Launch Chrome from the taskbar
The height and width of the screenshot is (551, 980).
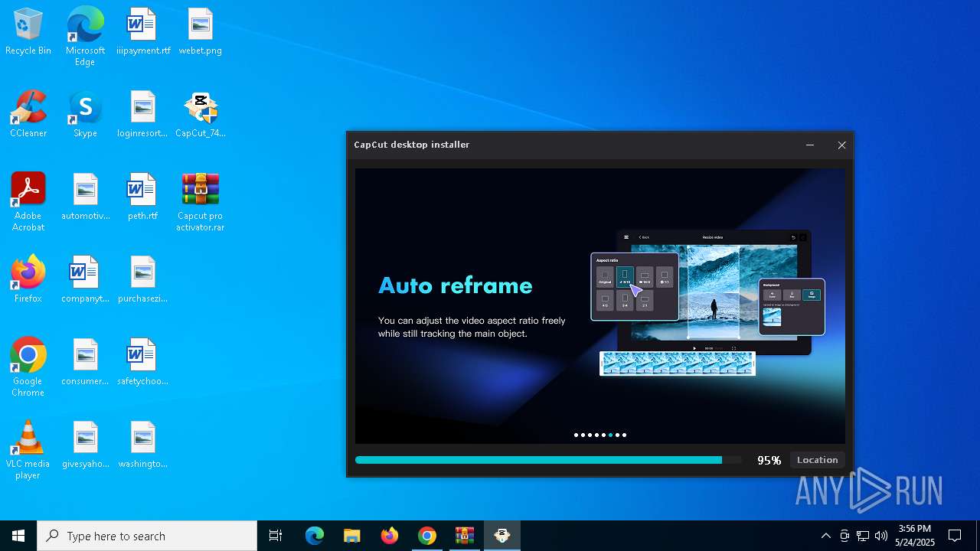click(427, 536)
